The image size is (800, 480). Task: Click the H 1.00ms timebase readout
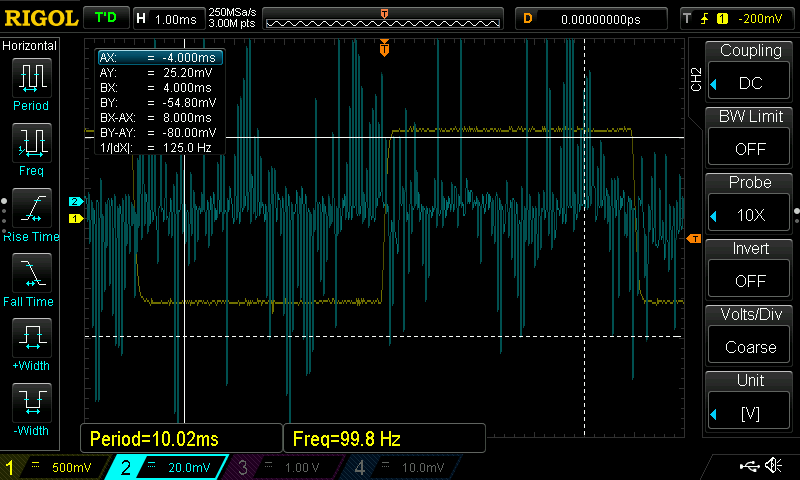point(169,19)
